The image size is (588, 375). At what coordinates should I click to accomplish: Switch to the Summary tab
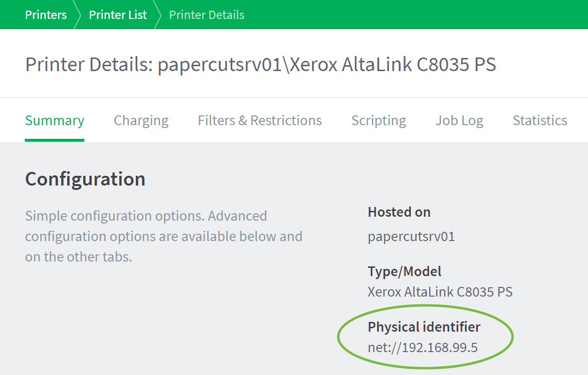pyautogui.click(x=55, y=120)
